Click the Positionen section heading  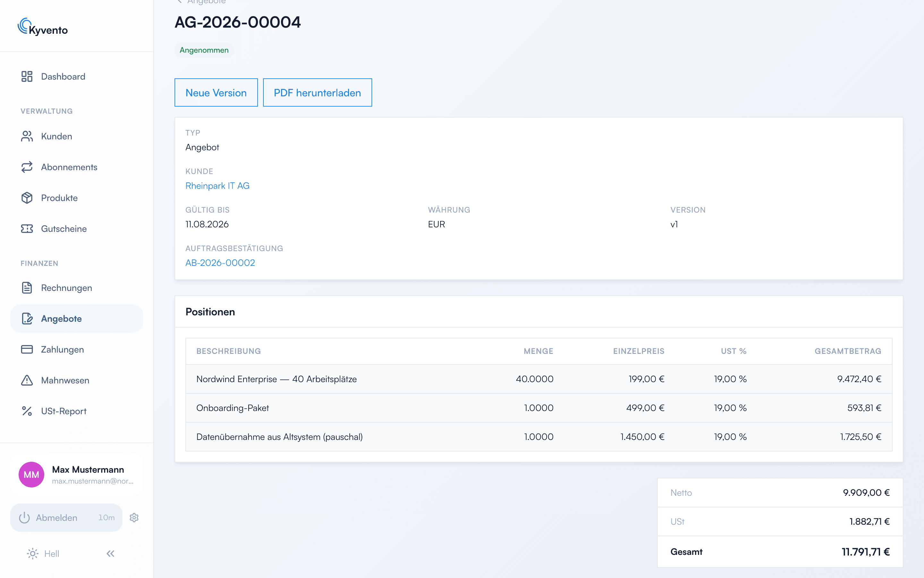pos(210,311)
